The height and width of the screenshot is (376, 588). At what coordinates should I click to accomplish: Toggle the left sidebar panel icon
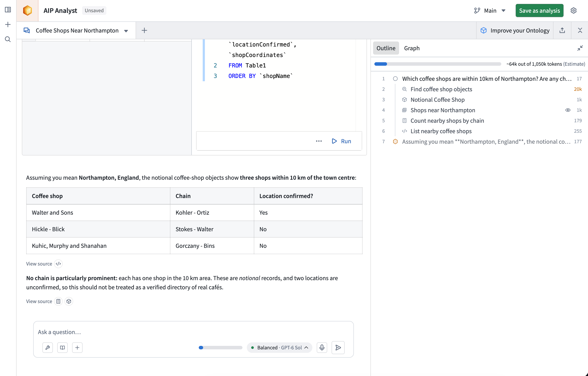click(x=8, y=10)
